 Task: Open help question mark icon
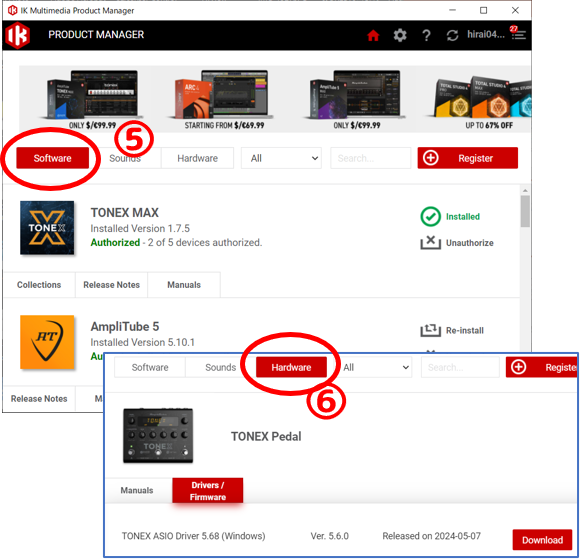coord(426,35)
